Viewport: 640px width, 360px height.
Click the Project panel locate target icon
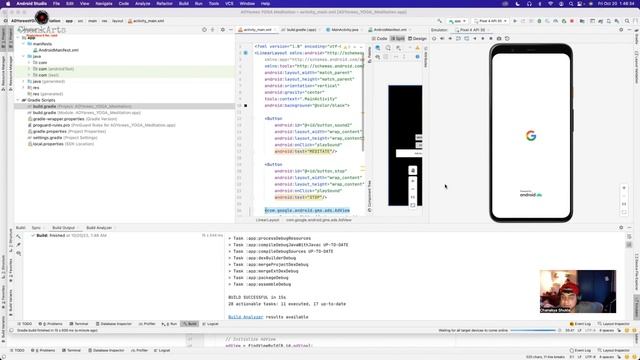204,30
